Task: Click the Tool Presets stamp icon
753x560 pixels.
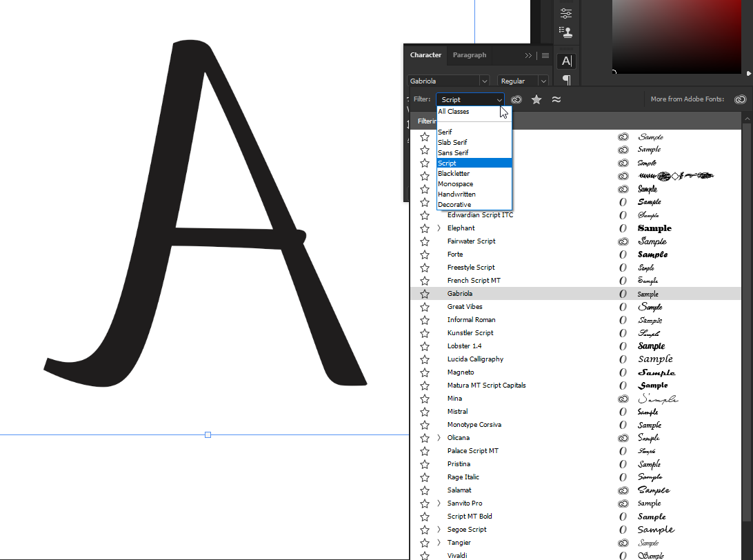Action: point(565,32)
